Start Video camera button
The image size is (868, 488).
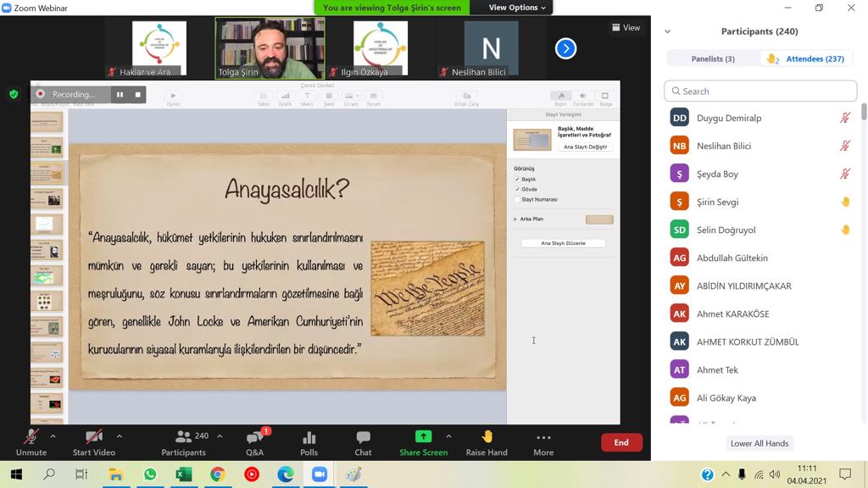pyautogui.click(x=93, y=442)
